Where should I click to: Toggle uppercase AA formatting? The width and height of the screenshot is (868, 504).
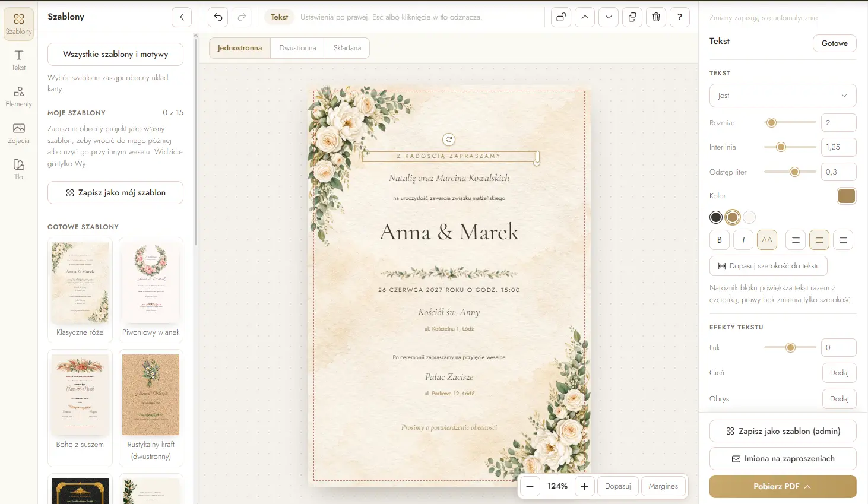coord(767,240)
